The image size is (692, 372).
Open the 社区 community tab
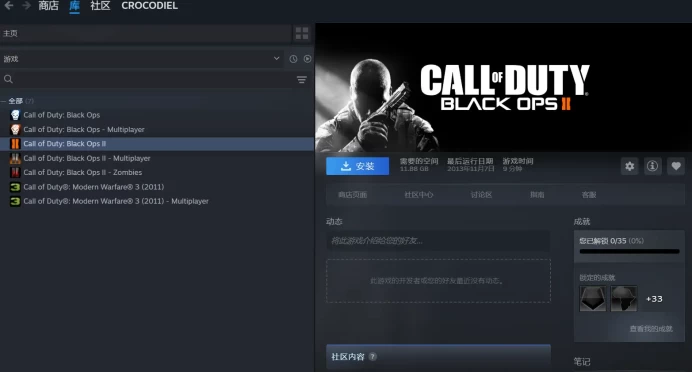click(x=100, y=6)
